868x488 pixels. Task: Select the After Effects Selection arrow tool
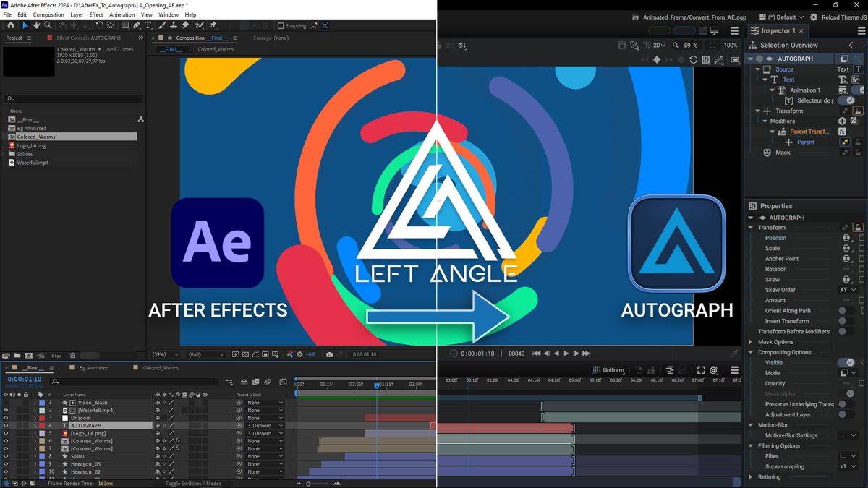pos(26,25)
